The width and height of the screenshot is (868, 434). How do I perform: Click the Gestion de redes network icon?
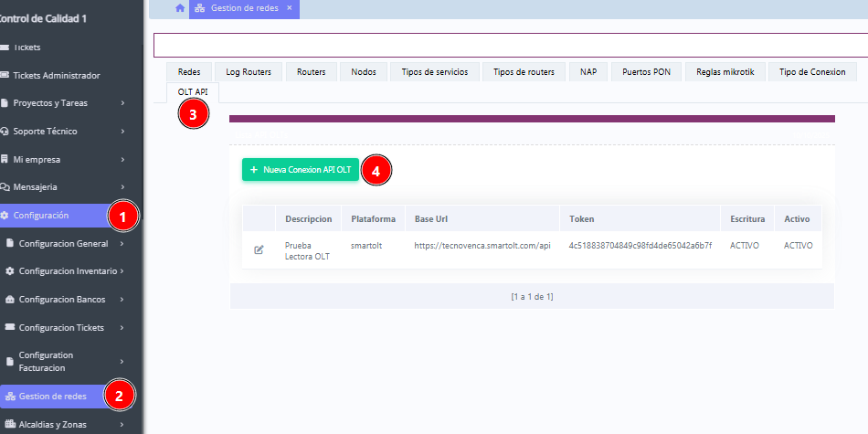(11, 397)
